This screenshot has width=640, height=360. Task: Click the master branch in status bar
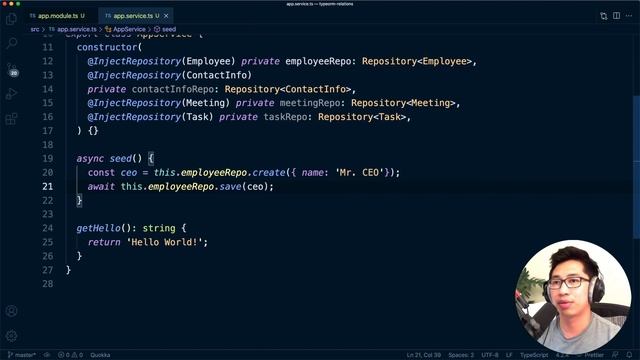coord(22,355)
